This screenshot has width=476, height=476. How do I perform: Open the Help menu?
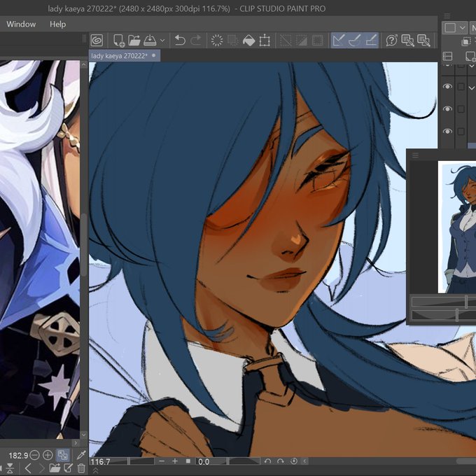pyautogui.click(x=57, y=24)
